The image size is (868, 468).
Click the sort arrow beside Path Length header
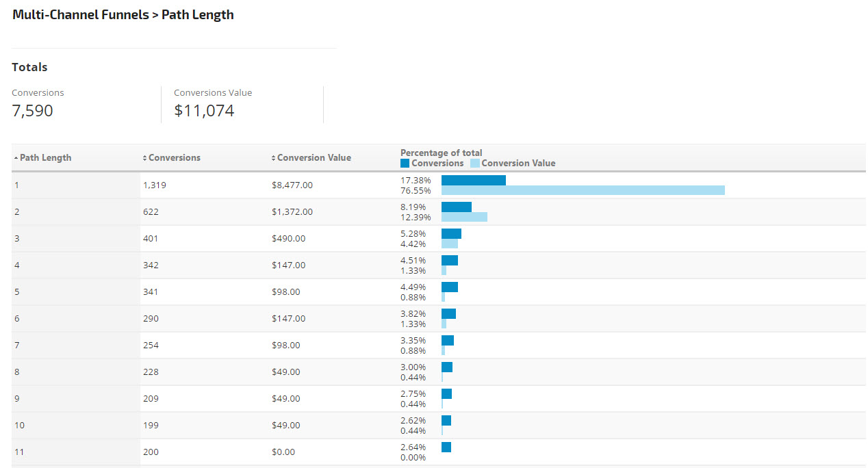[x=16, y=158]
